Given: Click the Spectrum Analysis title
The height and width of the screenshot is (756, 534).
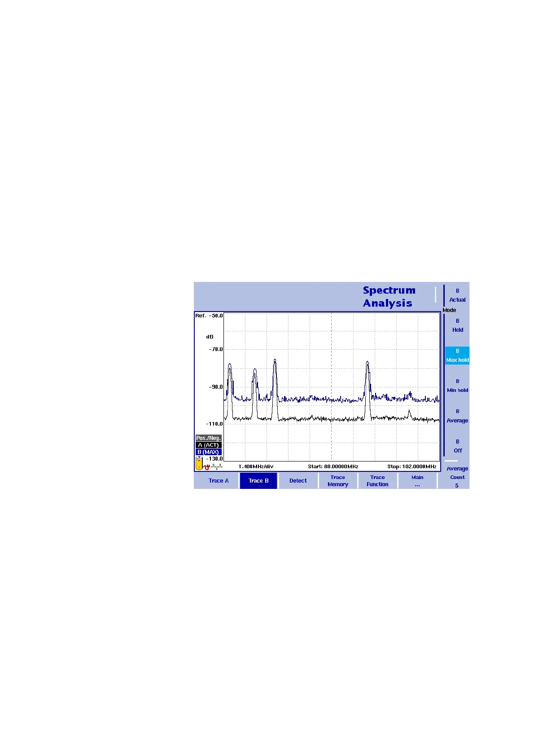Looking at the screenshot, I should pos(389,296).
